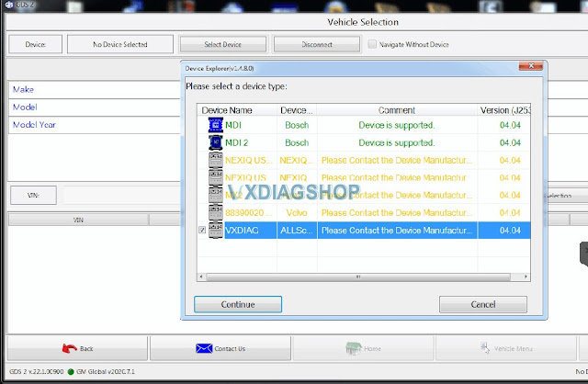Select the 88390020 device name

[247, 212]
